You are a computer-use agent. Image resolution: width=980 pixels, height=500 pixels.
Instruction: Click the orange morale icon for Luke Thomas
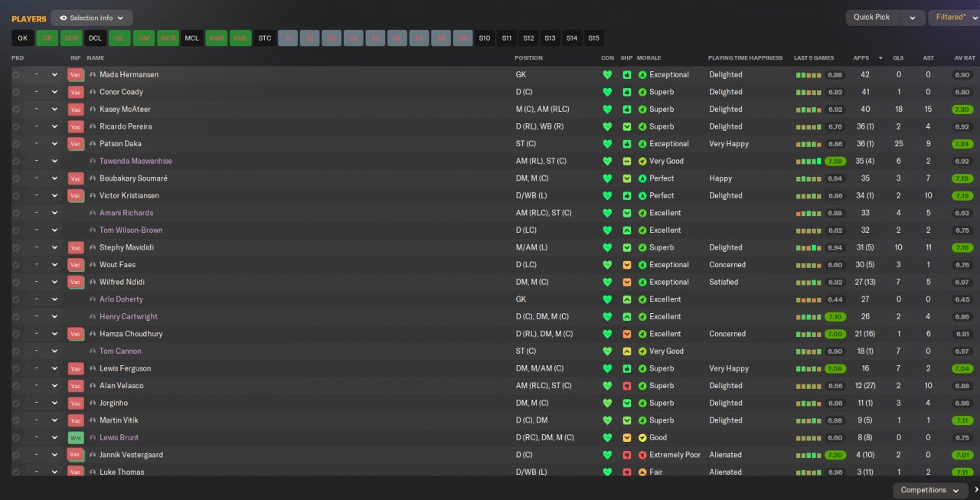[x=642, y=472]
